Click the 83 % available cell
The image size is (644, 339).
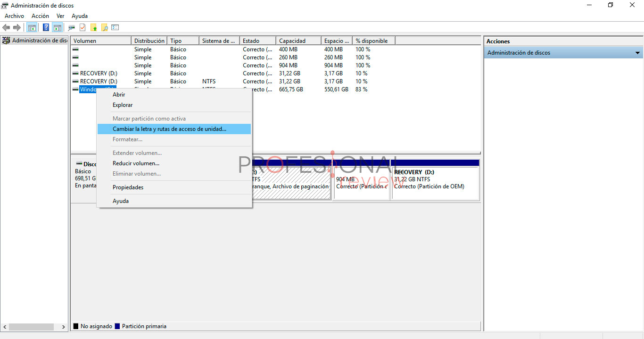point(362,89)
